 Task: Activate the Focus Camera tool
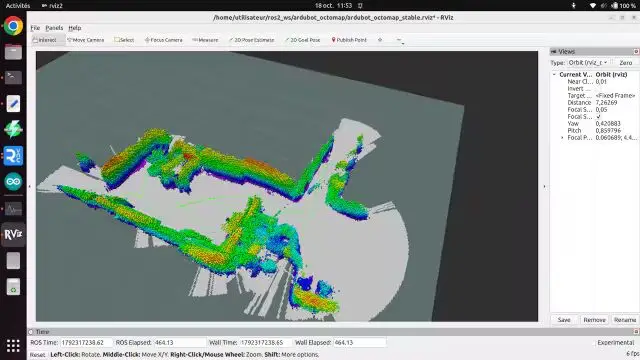coord(163,40)
